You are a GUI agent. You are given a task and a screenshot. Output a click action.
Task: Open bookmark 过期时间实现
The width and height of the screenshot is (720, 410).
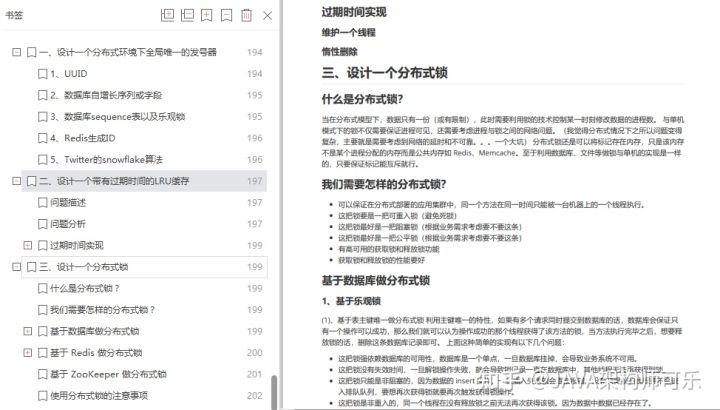tap(77, 246)
